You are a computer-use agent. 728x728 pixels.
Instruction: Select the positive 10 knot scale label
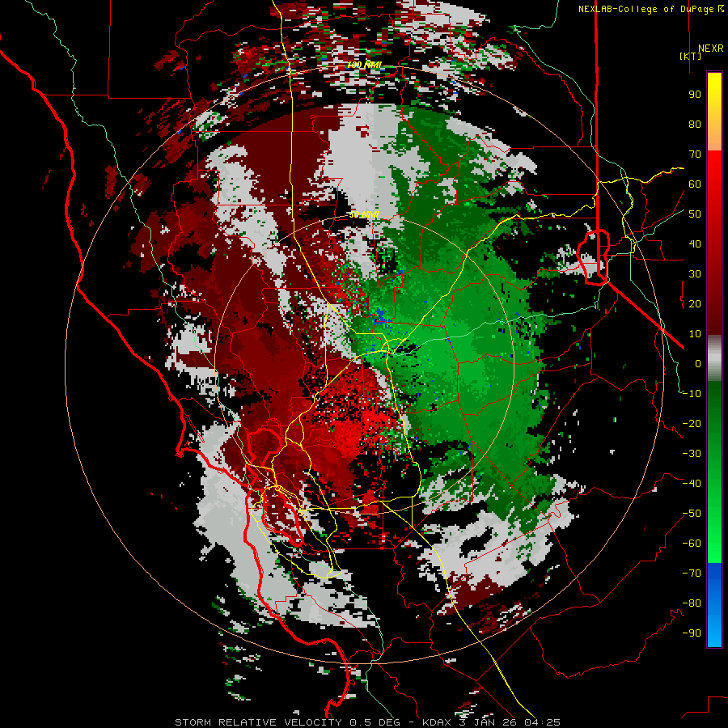695,334
